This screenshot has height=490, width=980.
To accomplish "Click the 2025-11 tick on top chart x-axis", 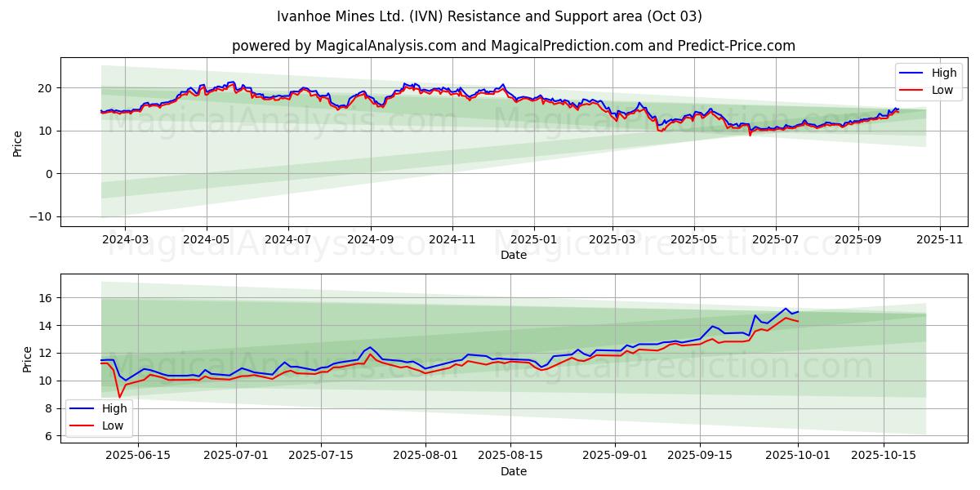I will (x=940, y=241).
